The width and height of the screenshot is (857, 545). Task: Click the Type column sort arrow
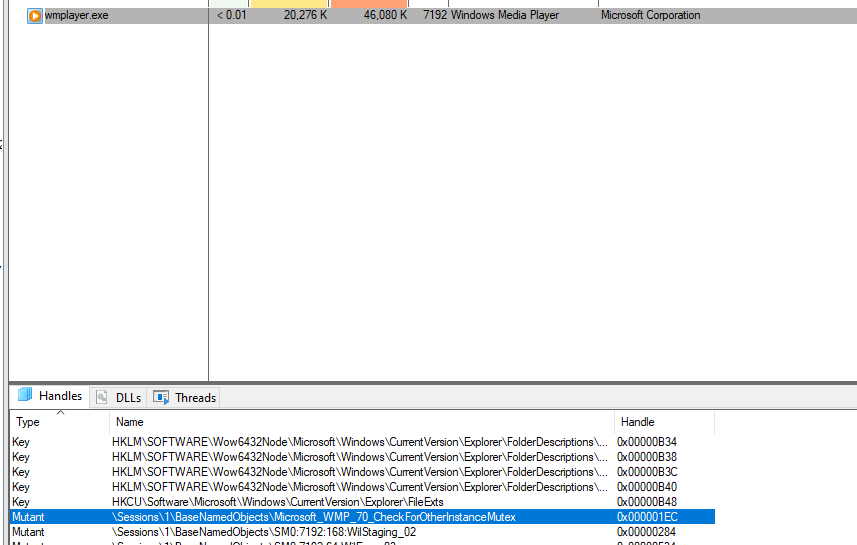[x=61, y=413]
